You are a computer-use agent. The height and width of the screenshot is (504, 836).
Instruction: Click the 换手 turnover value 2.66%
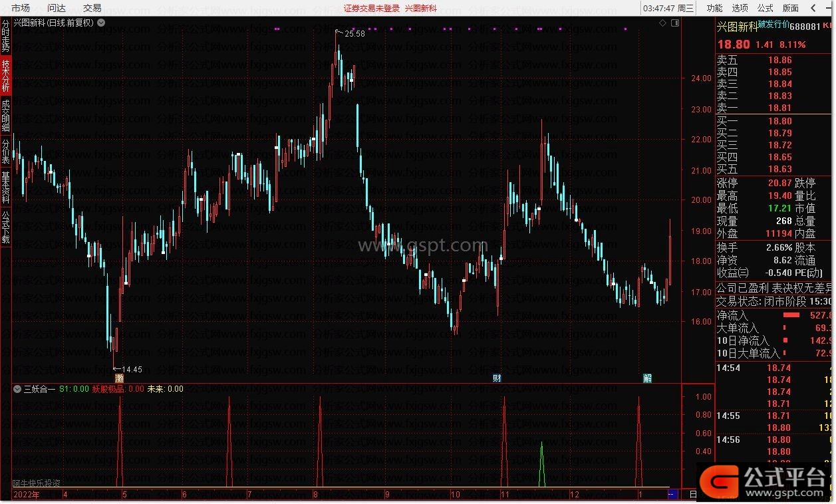(779, 247)
